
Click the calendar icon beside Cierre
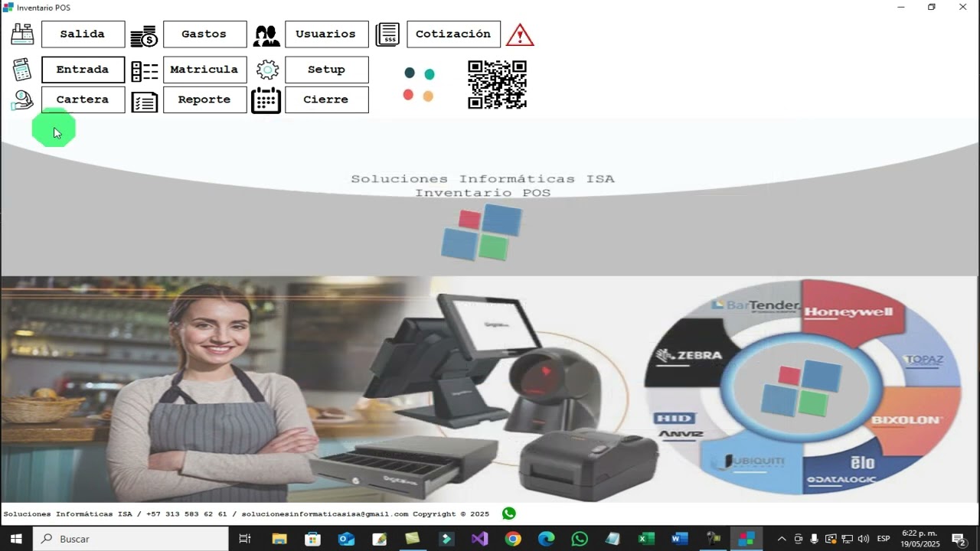tap(266, 100)
